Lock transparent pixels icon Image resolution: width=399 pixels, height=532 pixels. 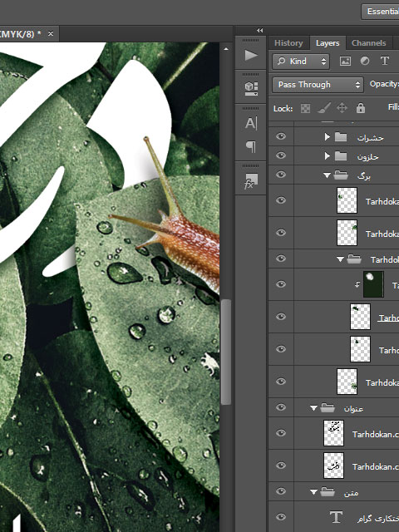click(305, 108)
